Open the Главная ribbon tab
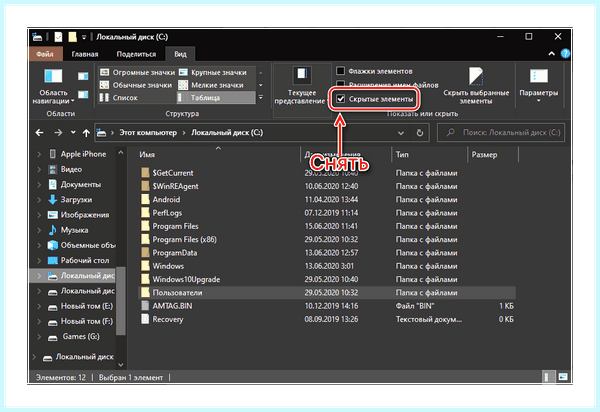The image size is (600, 412). [85, 54]
